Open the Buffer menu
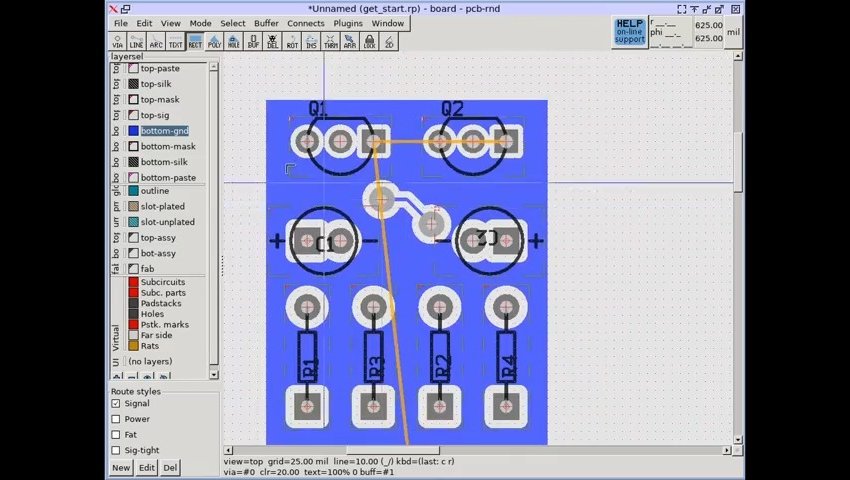Screen dimensions: 850x480 [266, 23]
